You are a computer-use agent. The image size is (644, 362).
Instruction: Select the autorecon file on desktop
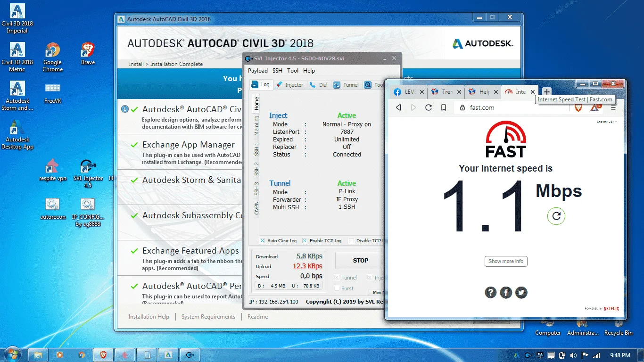[x=53, y=209]
